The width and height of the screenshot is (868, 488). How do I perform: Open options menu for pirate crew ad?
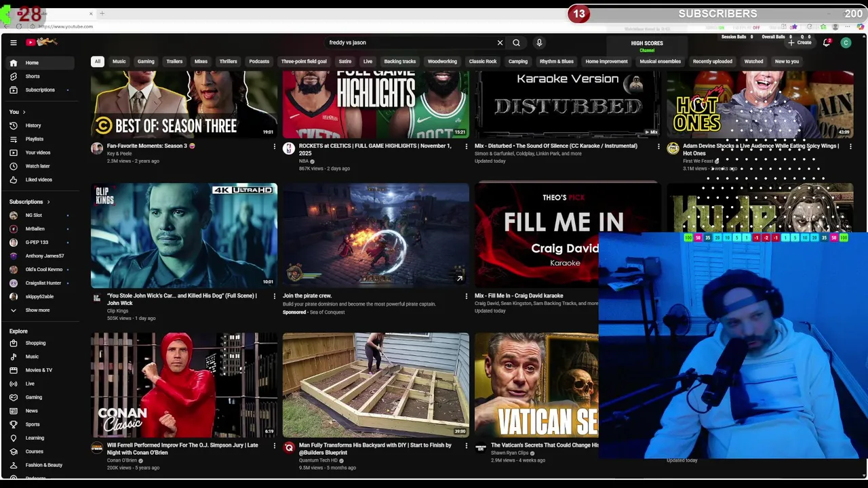(466, 296)
